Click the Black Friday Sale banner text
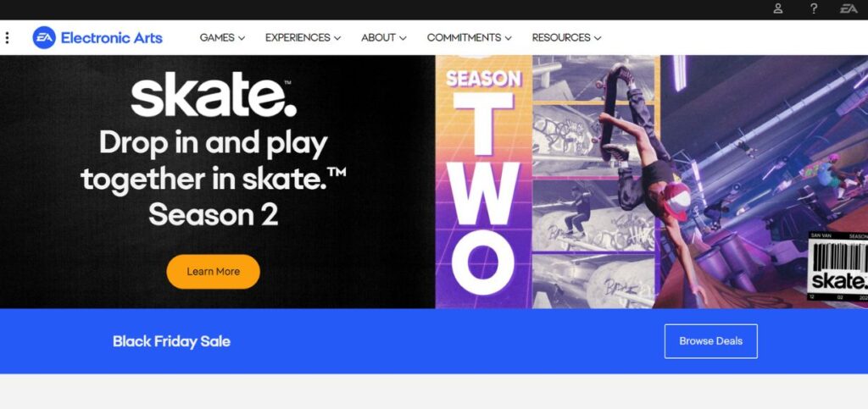Screen dimensions: 868x409 click(171, 341)
